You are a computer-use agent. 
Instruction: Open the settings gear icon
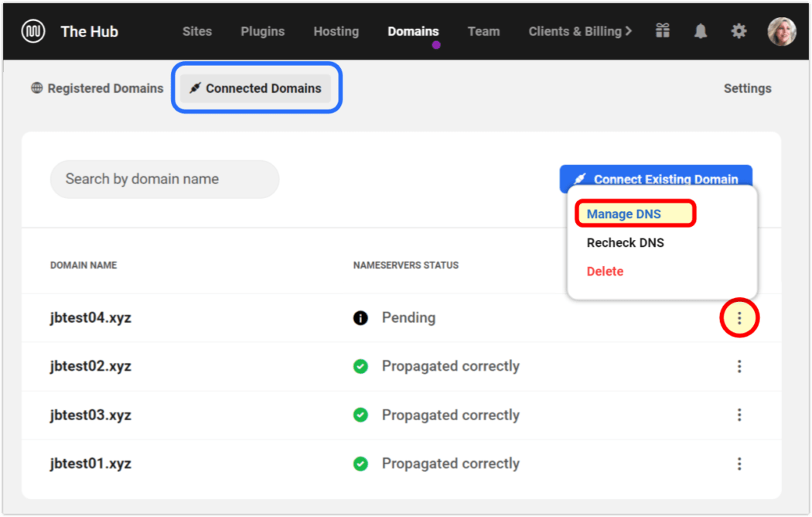(x=739, y=31)
